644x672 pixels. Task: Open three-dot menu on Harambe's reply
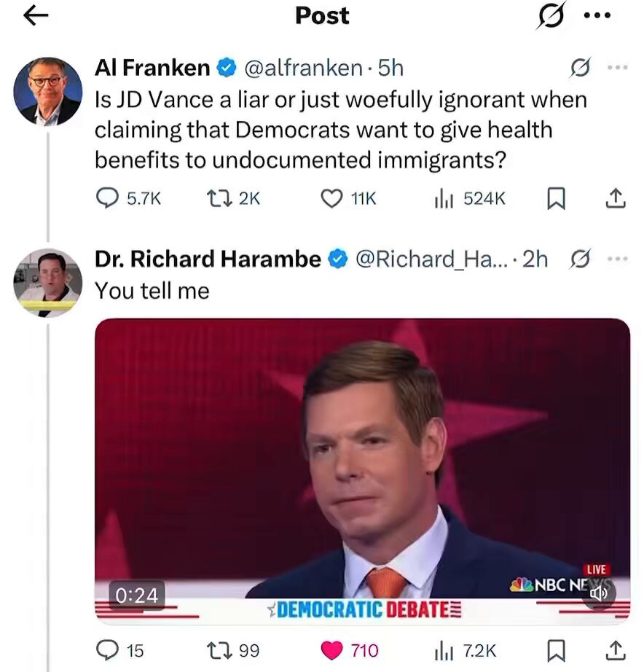coord(616,259)
